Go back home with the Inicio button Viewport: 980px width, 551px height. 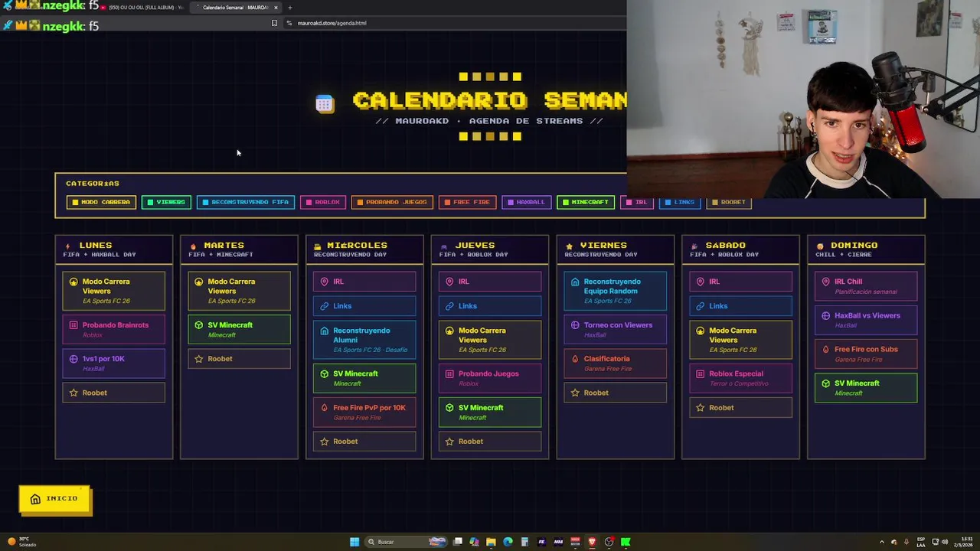pyautogui.click(x=54, y=499)
